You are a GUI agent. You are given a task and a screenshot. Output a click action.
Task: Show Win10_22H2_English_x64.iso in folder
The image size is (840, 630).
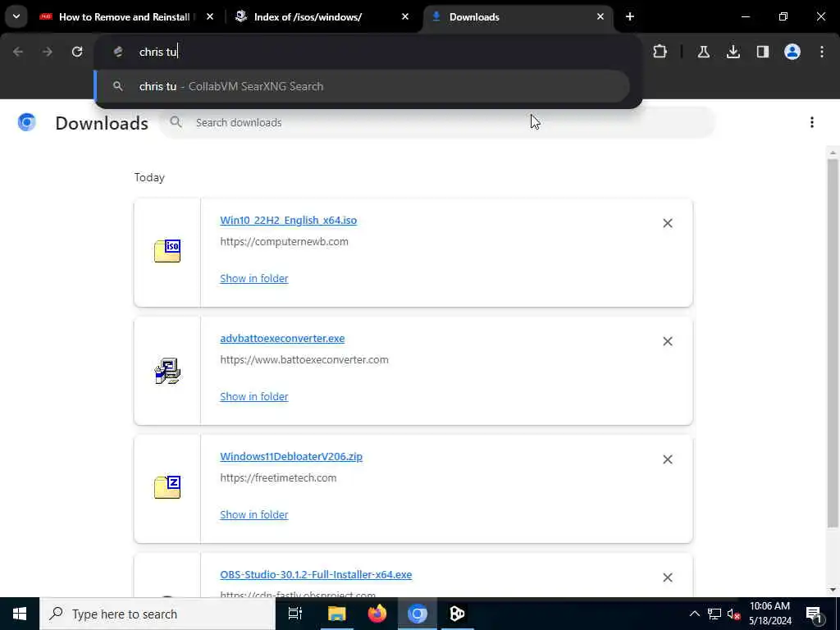pyautogui.click(x=254, y=279)
